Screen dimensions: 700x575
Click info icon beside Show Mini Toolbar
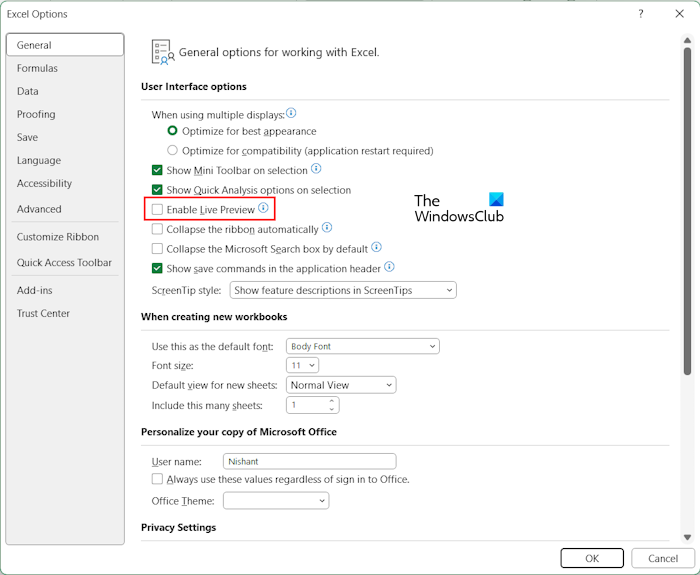click(316, 169)
